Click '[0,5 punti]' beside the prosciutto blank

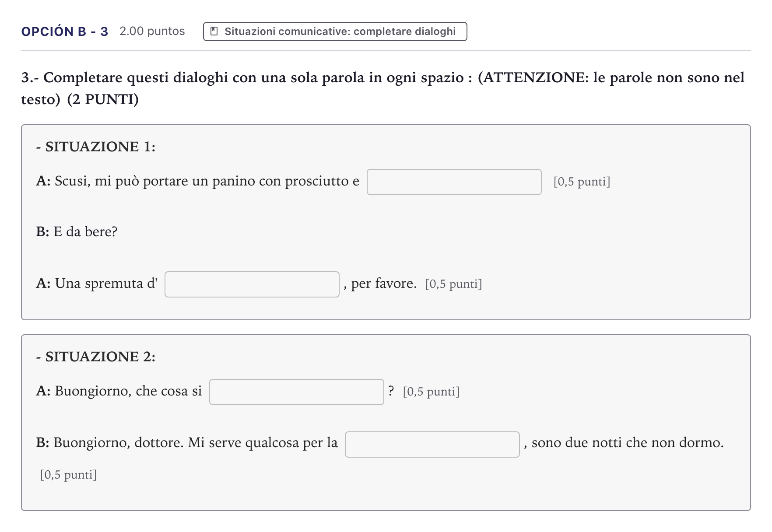[582, 182]
